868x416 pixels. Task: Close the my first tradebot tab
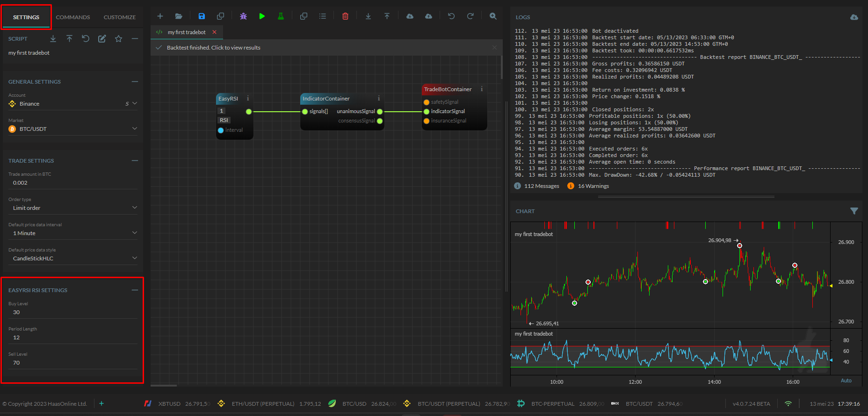pyautogui.click(x=215, y=32)
